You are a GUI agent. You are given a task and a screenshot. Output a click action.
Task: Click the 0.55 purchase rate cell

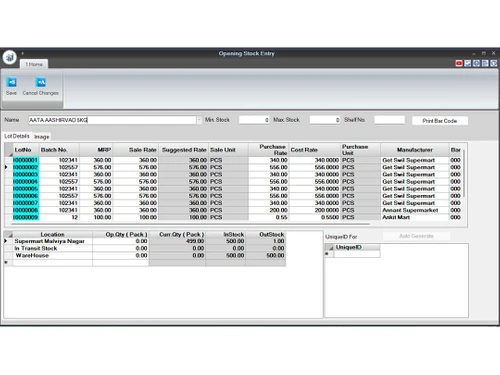pos(268,217)
